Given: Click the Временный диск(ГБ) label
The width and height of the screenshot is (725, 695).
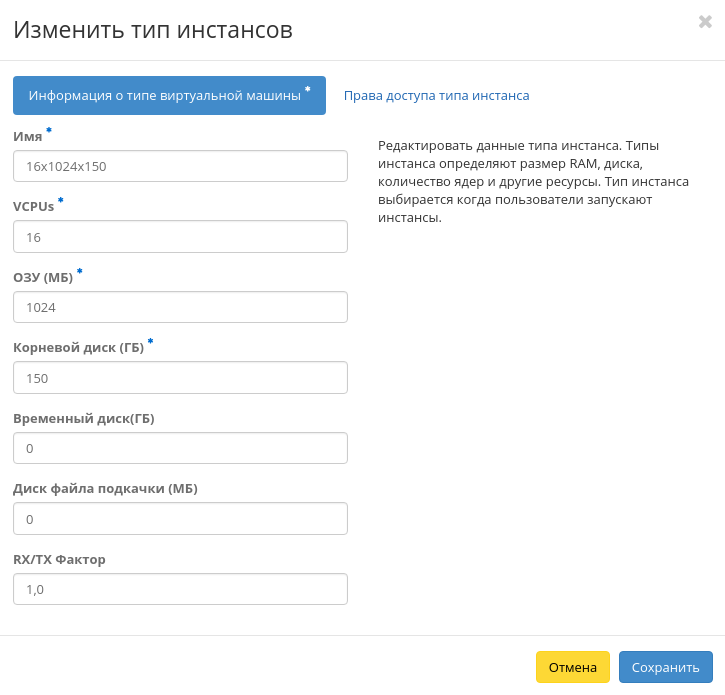Looking at the screenshot, I should pos(83,418).
